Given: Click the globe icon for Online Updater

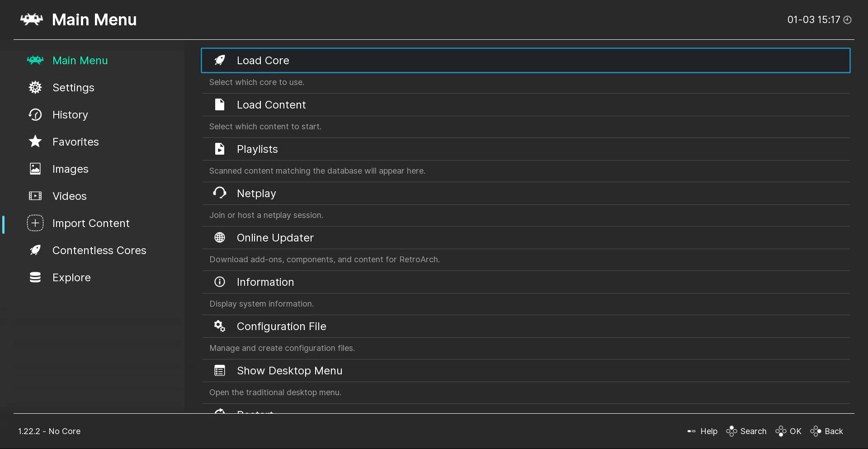Looking at the screenshot, I should click(x=220, y=237).
